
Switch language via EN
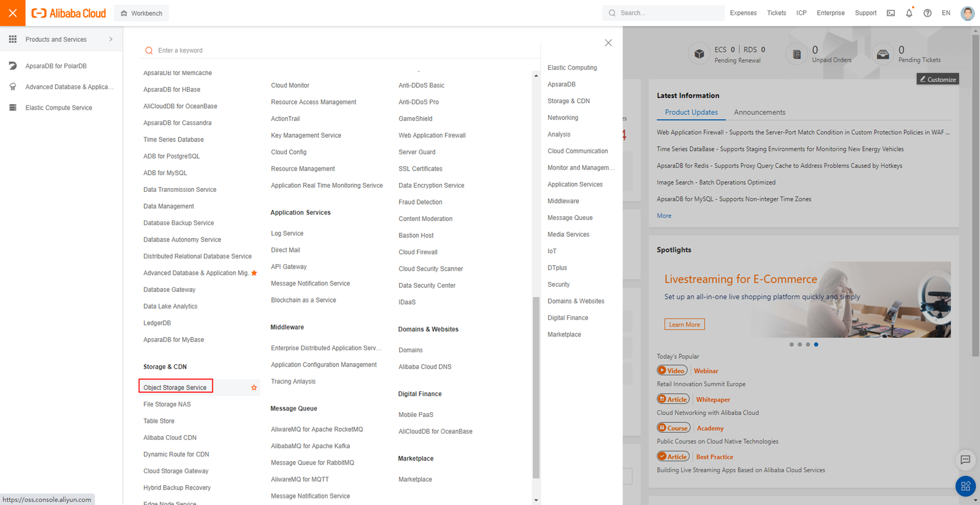[946, 13]
